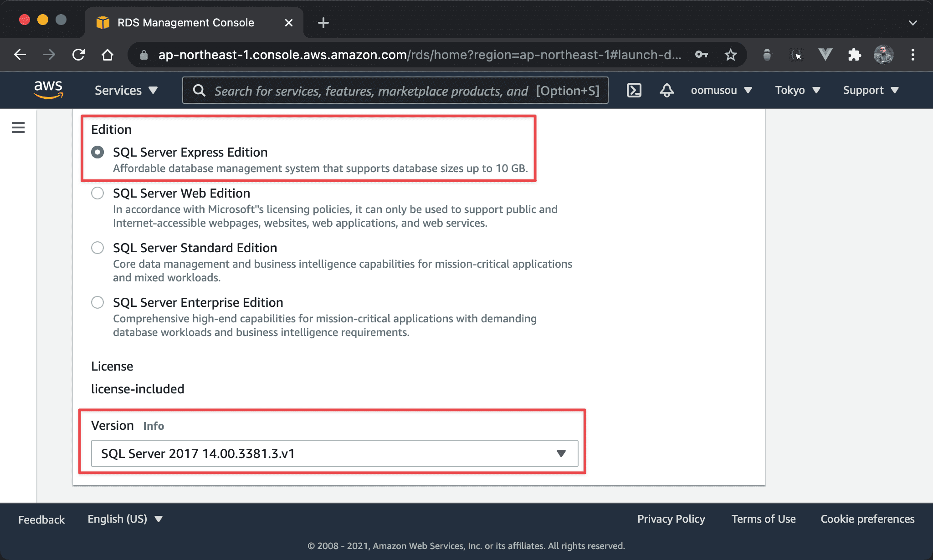This screenshot has height=560, width=933.
Task: Select SQL Server Standard Edition
Action: tap(97, 248)
